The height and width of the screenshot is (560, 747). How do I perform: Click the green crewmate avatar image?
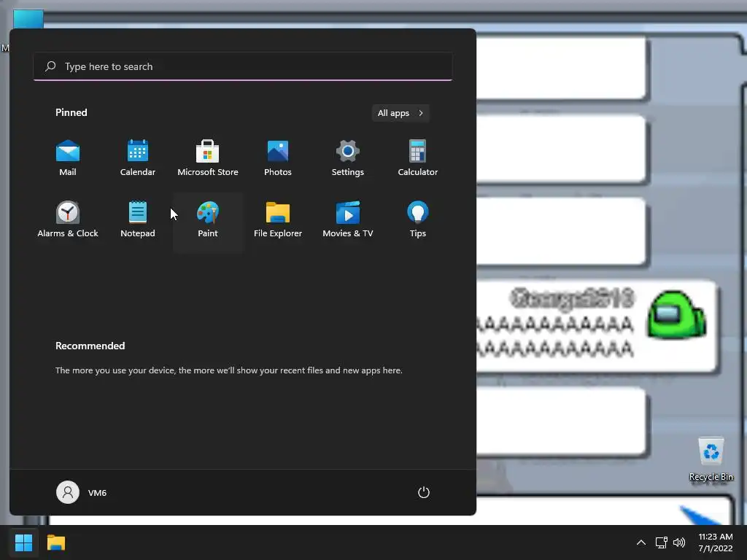(x=676, y=315)
